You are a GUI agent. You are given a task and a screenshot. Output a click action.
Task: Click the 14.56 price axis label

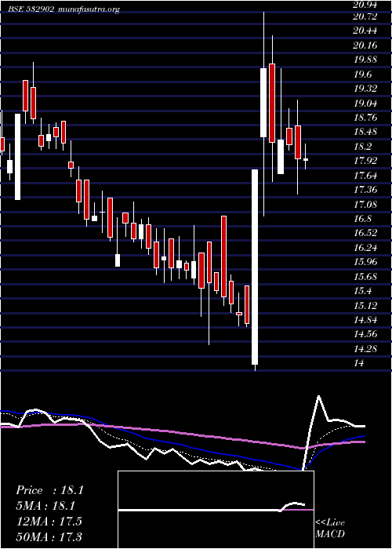(365, 334)
